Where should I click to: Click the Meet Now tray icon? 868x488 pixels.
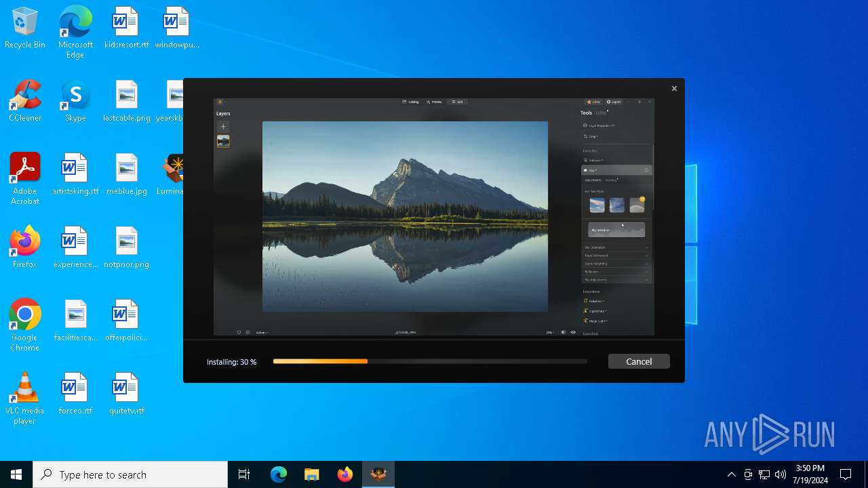748,474
